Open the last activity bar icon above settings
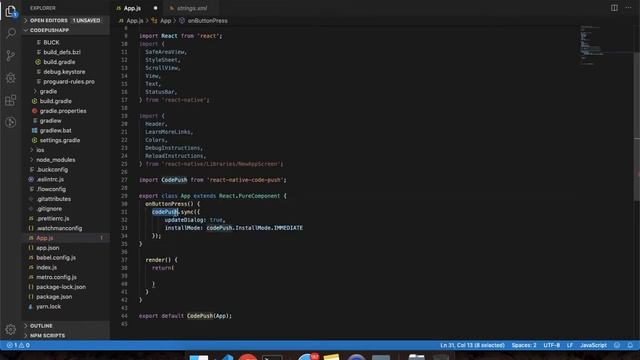This screenshot has height=360, width=640. (x=11, y=122)
